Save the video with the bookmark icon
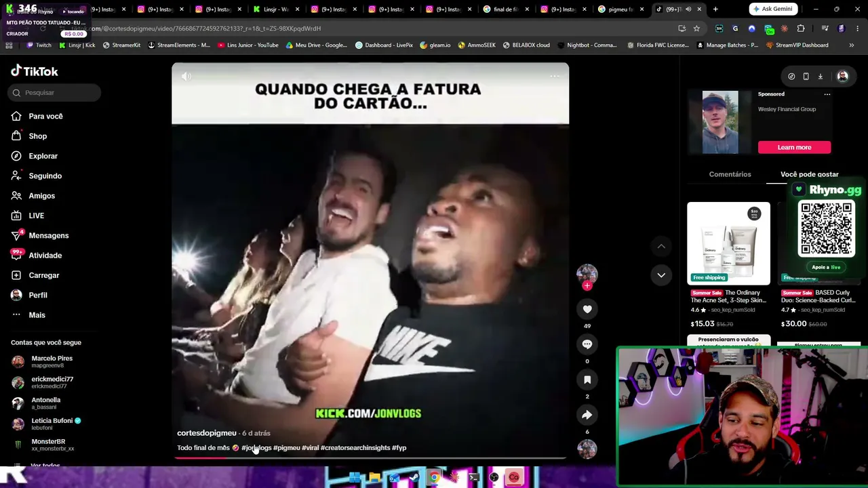Screen dimensions: 868x488 pyautogui.click(x=587, y=380)
